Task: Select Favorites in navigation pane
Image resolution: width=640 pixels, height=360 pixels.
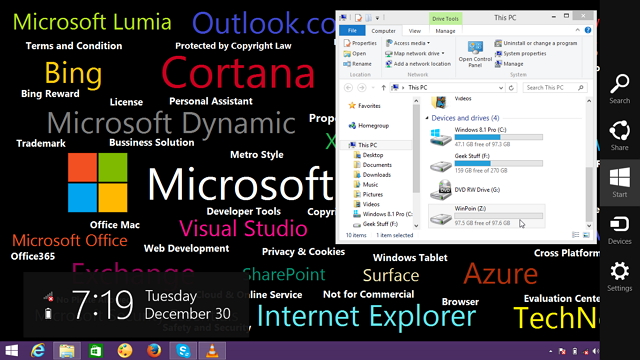Action: pyautogui.click(x=364, y=106)
